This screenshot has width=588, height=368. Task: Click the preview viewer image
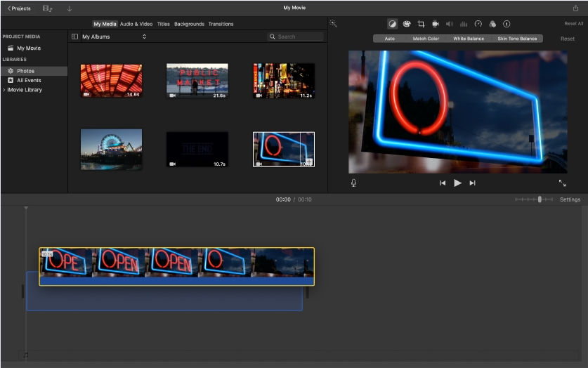pos(457,112)
